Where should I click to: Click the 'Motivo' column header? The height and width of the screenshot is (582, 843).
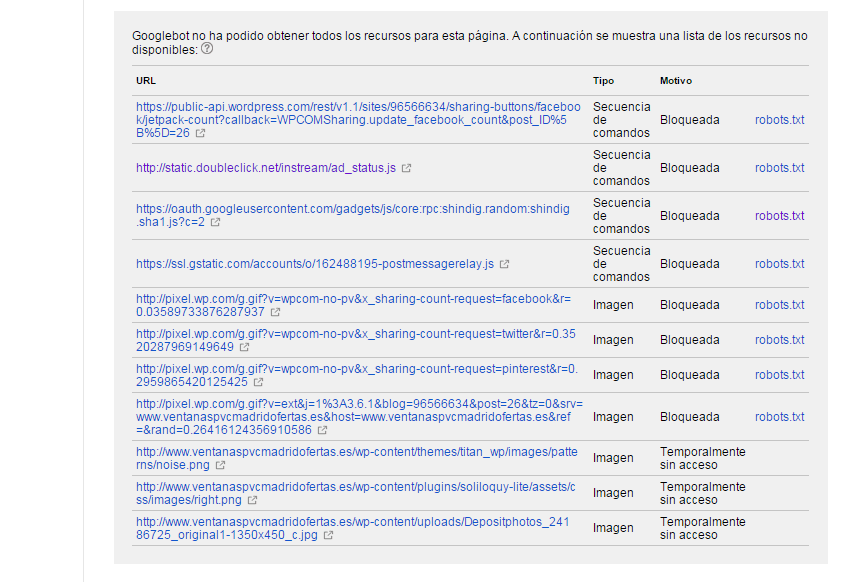click(x=676, y=81)
